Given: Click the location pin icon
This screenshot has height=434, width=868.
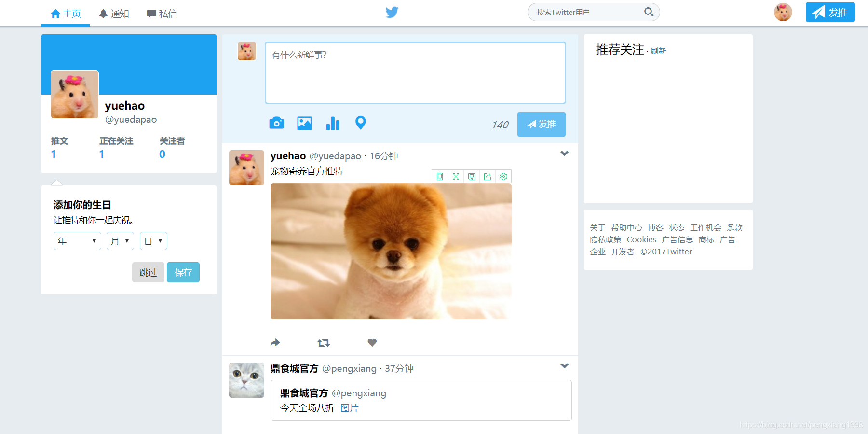Looking at the screenshot, I should point(361,123).
